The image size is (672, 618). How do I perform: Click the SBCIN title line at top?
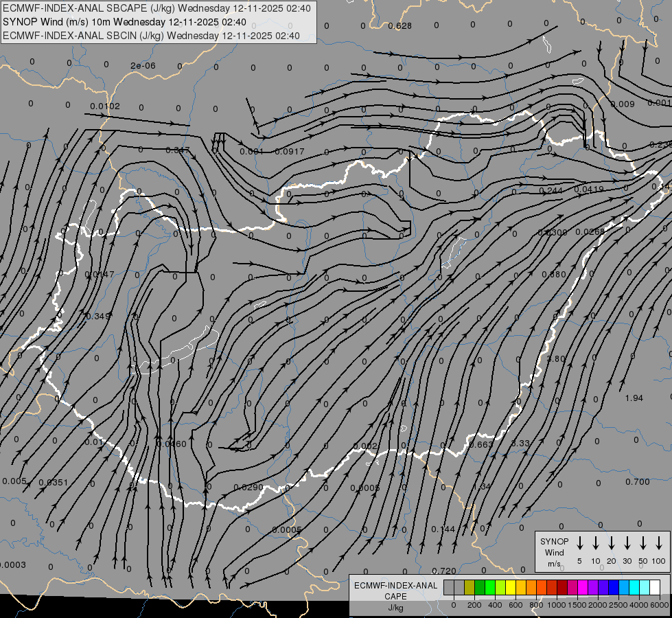point(151,36)
